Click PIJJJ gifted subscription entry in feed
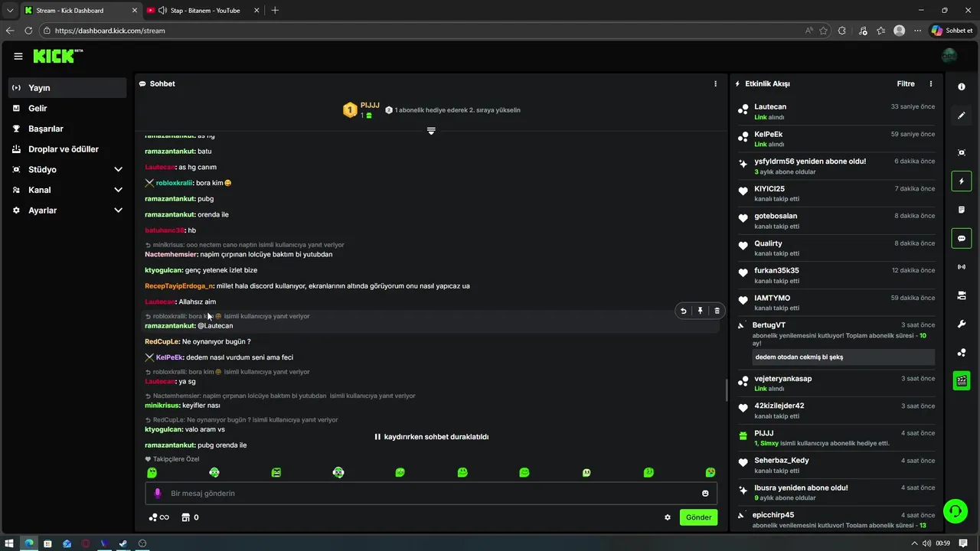The width and height of the screenshot is (980, 551). [x=836, y=438]
